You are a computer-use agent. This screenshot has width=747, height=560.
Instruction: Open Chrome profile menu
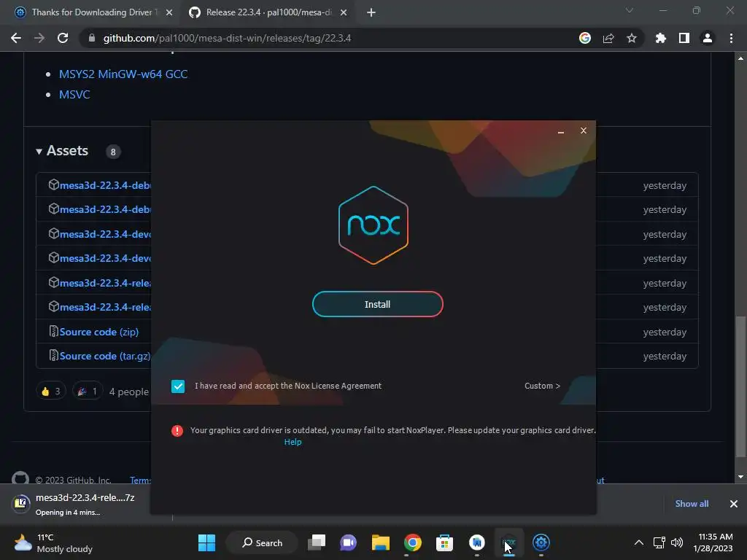click(707, 38)
